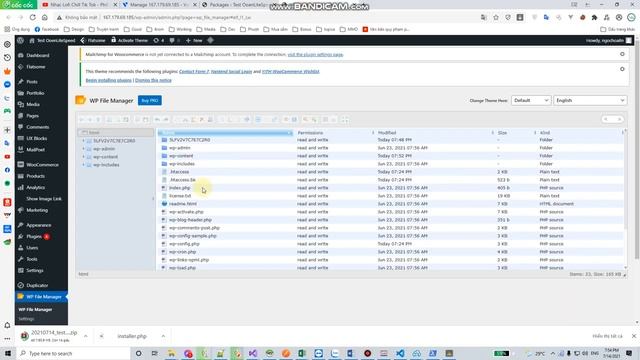This screenshot has height=360, width=640.
Task: Click 'visit the plugin settings page' link
Action: (315, 55)
